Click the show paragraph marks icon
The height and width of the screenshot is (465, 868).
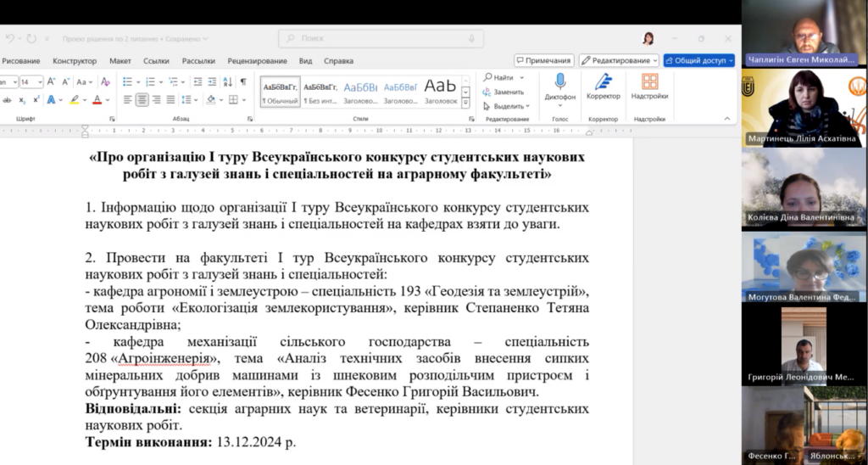(243, 82)
